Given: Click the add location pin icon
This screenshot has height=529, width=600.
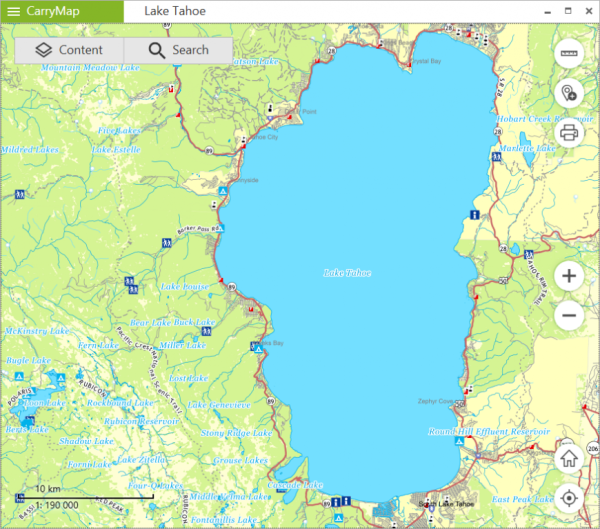Looking at the screenshot, I should click(x=569, y=94).
